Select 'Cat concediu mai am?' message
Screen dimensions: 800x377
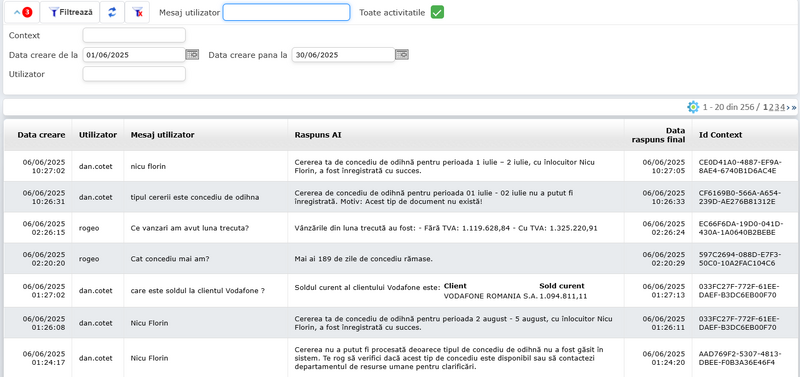tap(170, 259)
